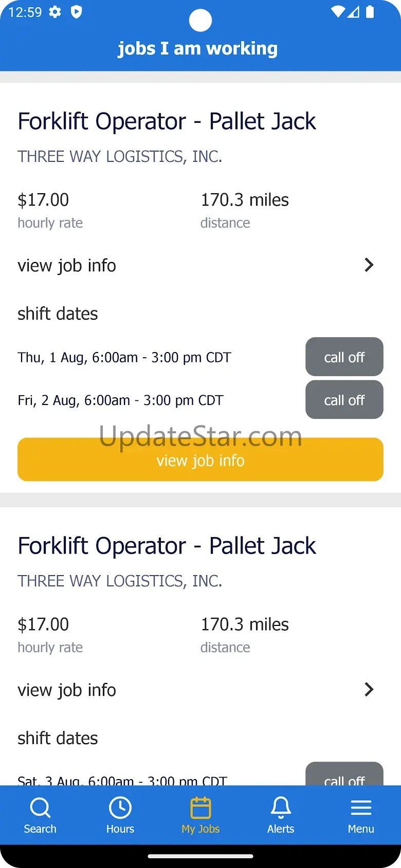This screenshot has width=401, height=868.
Task: Select the My Jobs calendar icon
Action: 200,808
